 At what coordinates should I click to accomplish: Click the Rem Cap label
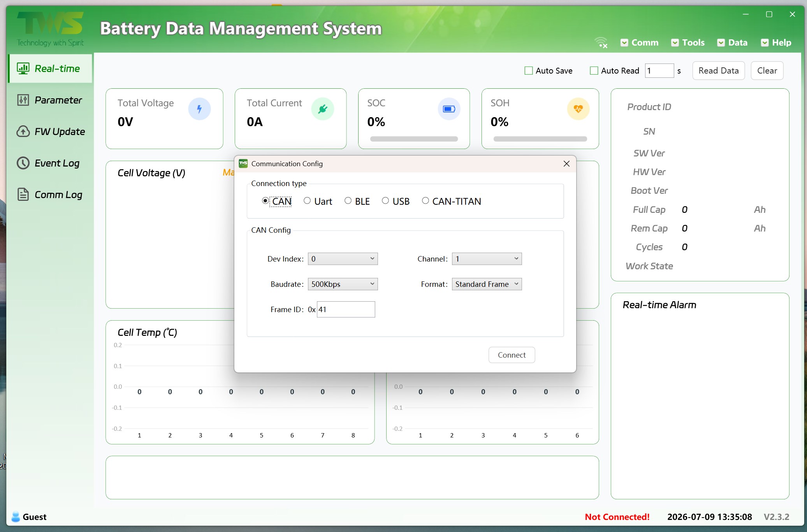point(649,228)
